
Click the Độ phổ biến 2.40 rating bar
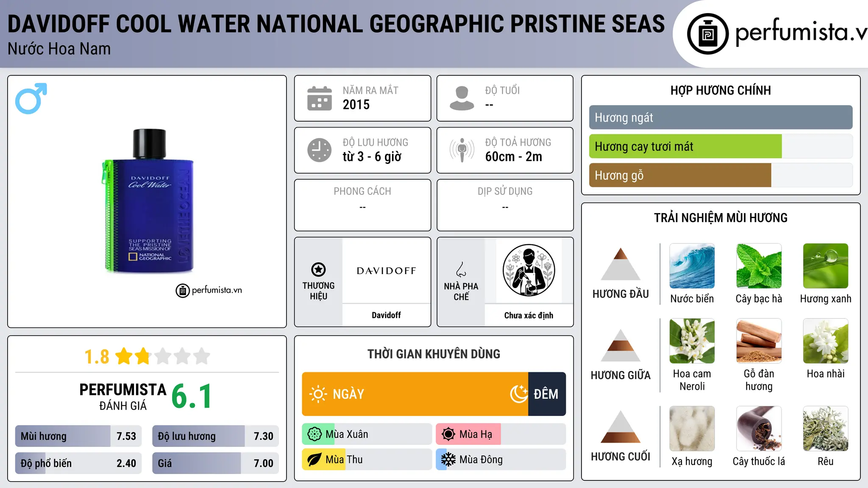(78, 463)
